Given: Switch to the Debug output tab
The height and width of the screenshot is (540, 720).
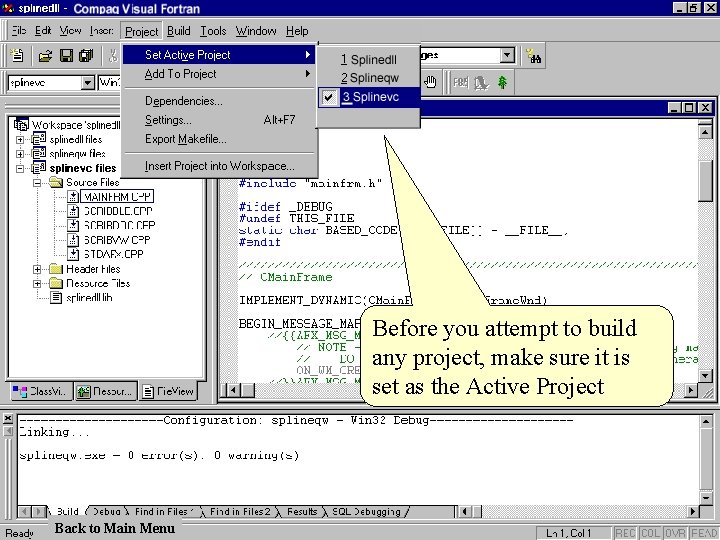Looking at the screenshot, I should tap(107, 512).
